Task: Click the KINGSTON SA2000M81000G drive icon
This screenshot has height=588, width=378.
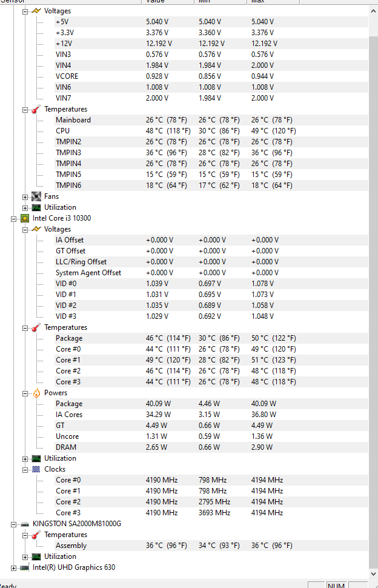Action: [25, 524]
